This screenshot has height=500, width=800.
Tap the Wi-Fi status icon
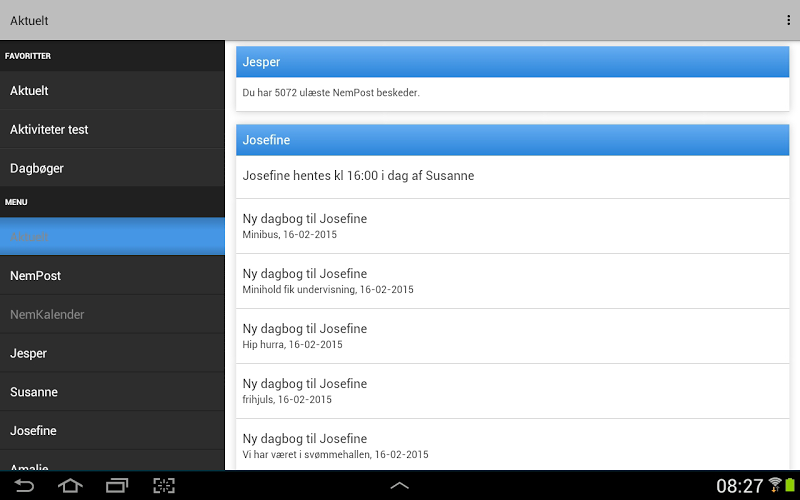[774, 485]
